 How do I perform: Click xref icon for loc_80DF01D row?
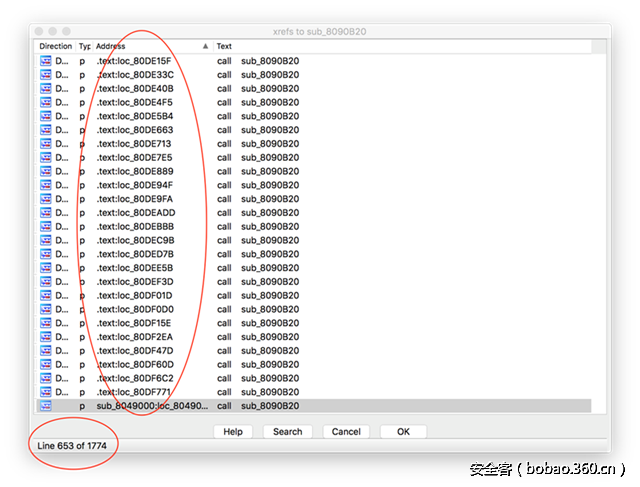[x=46, y=296]
